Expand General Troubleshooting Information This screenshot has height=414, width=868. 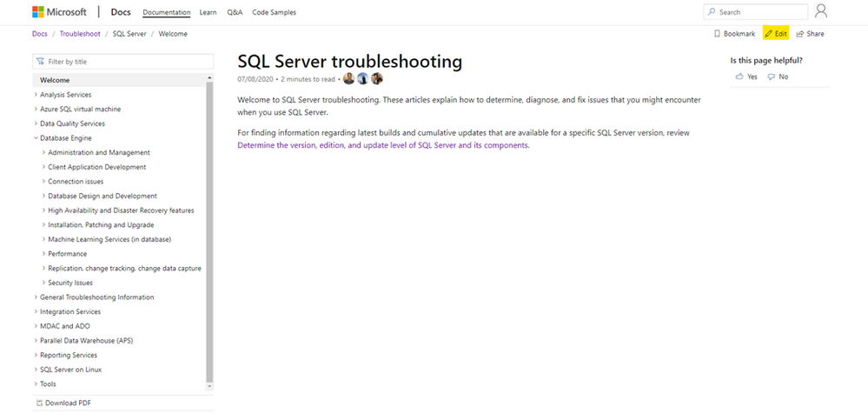click(x=36, y=297)
